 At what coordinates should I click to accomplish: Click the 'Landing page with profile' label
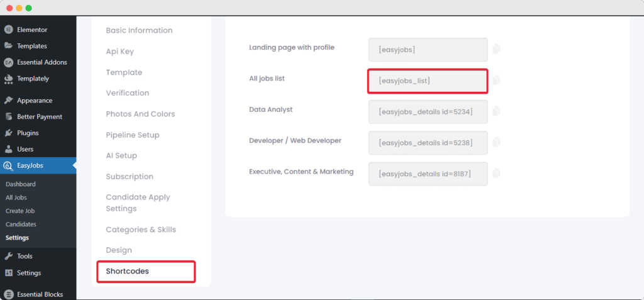coord(292,47)
